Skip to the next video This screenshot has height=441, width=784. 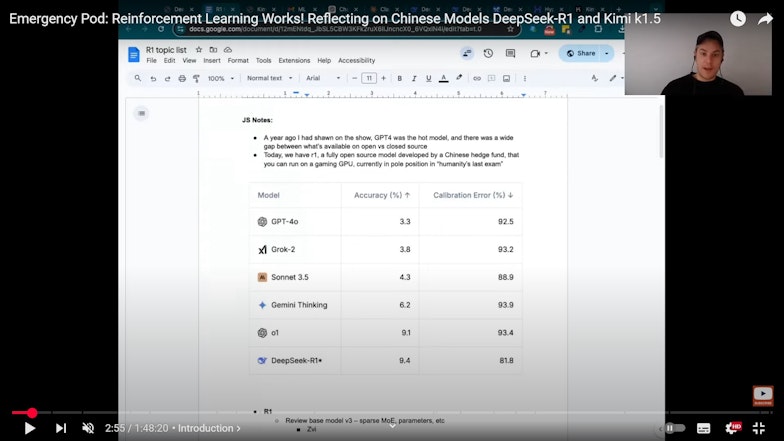click(61, 428)
